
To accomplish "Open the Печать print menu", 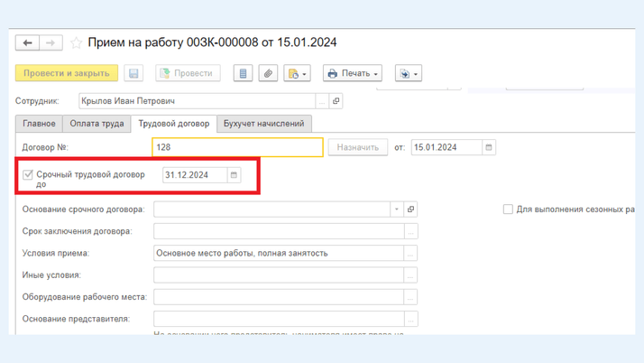I will coord(353,73).
